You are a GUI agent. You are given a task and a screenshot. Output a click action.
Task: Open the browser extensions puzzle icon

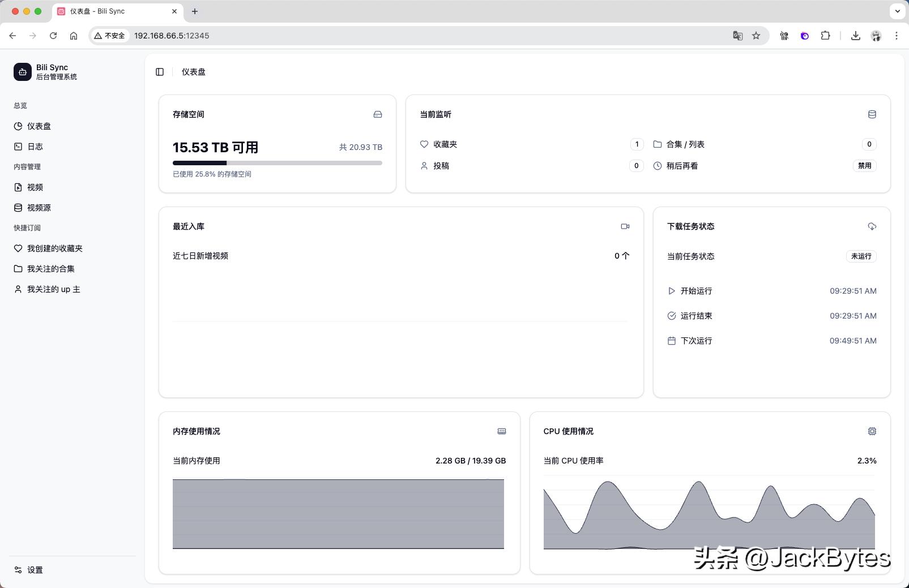pos(826,36)
